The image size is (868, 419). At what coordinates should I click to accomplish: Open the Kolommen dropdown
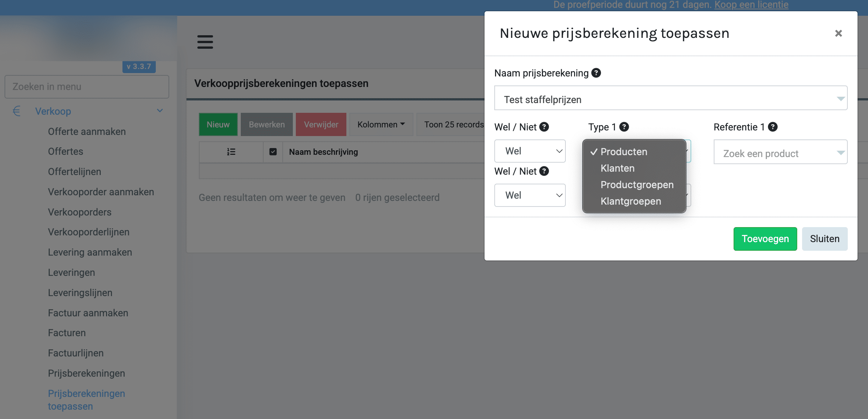coord(381,124)
